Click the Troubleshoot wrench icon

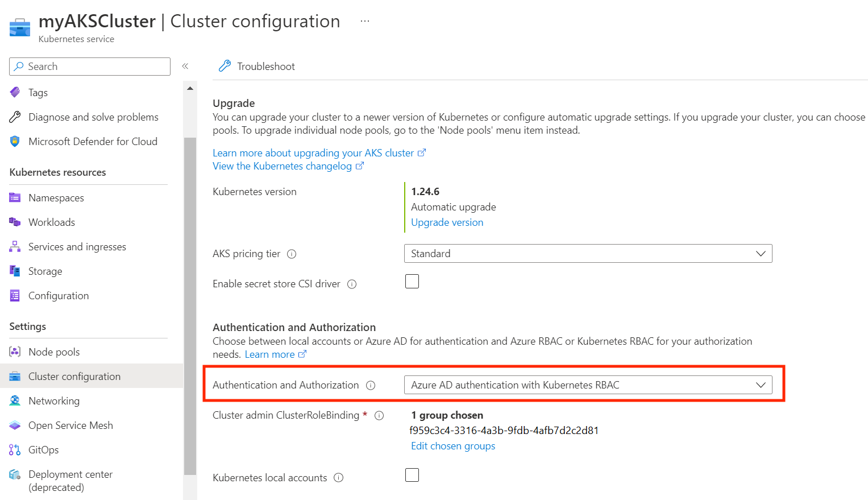point(225,66)
